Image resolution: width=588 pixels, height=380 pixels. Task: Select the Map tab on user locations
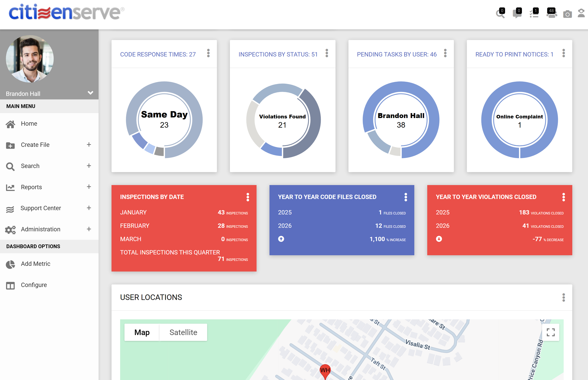coord(142,332)
